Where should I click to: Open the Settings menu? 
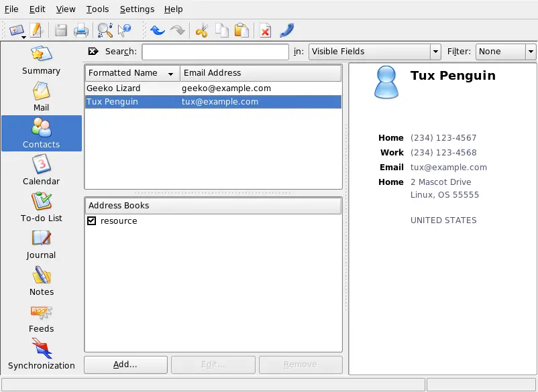pyautogui.click(x=137, y=9)
